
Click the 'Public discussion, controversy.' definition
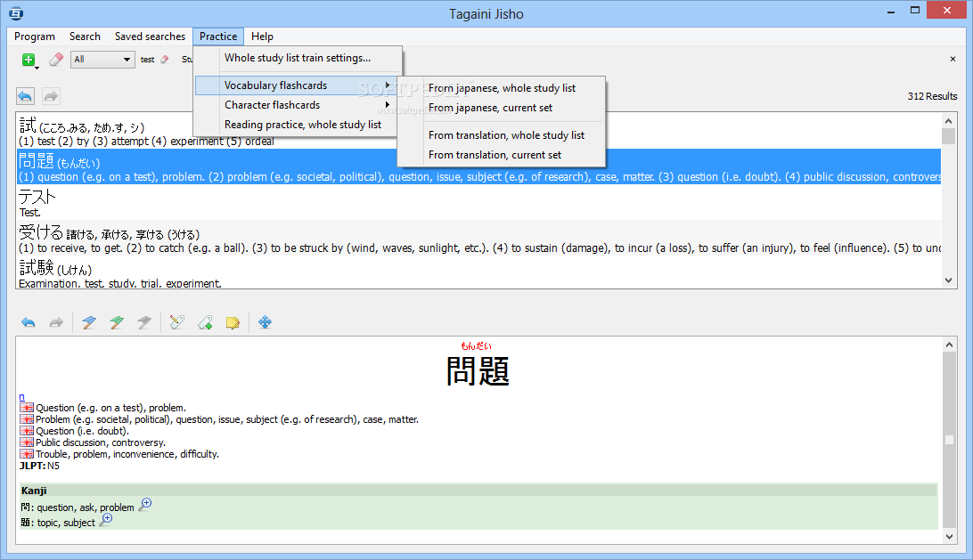[101, 442]
